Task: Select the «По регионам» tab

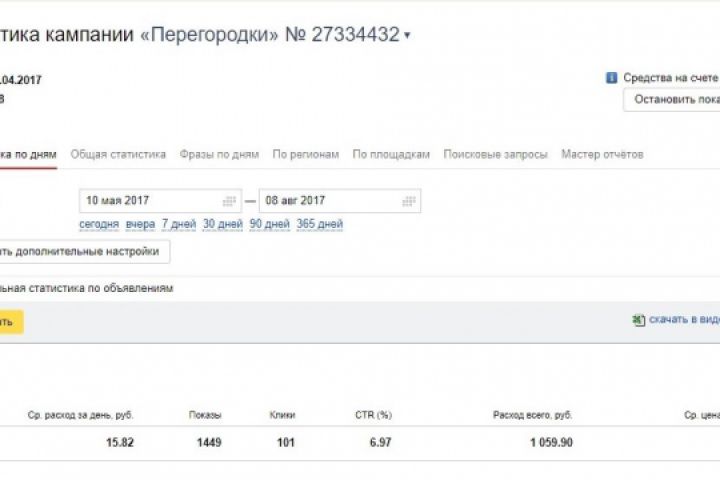Action: pos(306,154)
